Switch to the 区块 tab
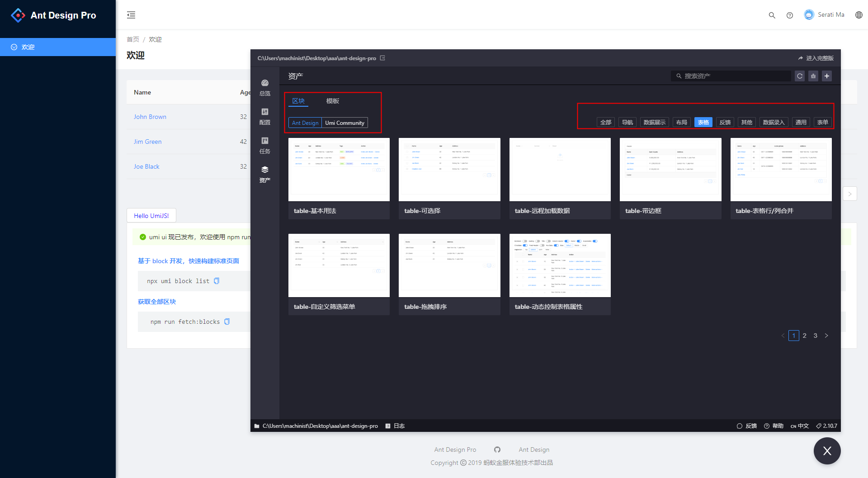The image size is (868, 478). [x=298, y=101]
